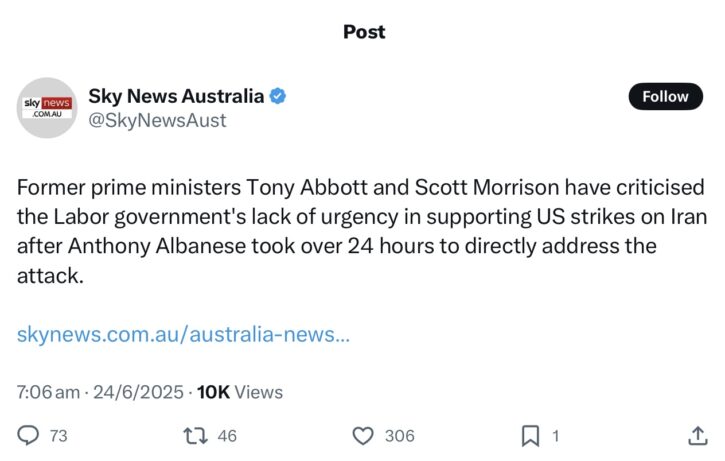Open the skynews.com.au article link

pyautogui.click(x=183, y=334)
